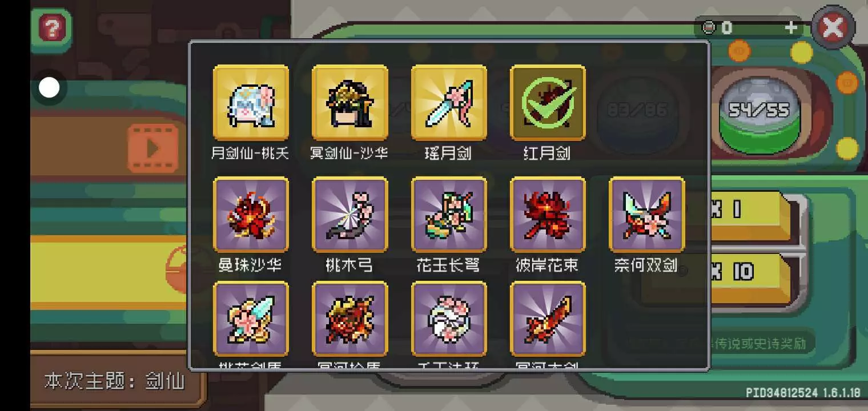The image size is (868, 411).
Task: Tap the 花玉长弩 crossbow icon
Action: point(449,215)
